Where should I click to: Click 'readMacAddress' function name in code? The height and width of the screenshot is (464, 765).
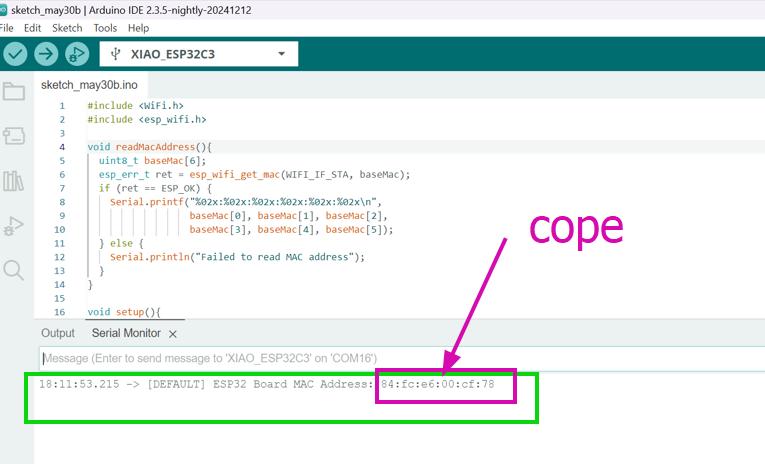click(x=155, y=147)
